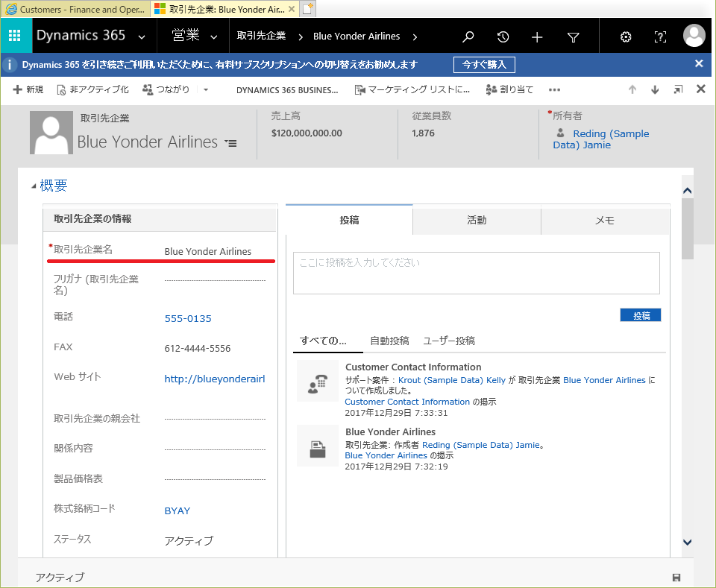Click the FAX value 612-4444-5556
The image size is (716, 588).
pyautogui.click(x=197, y=349)
